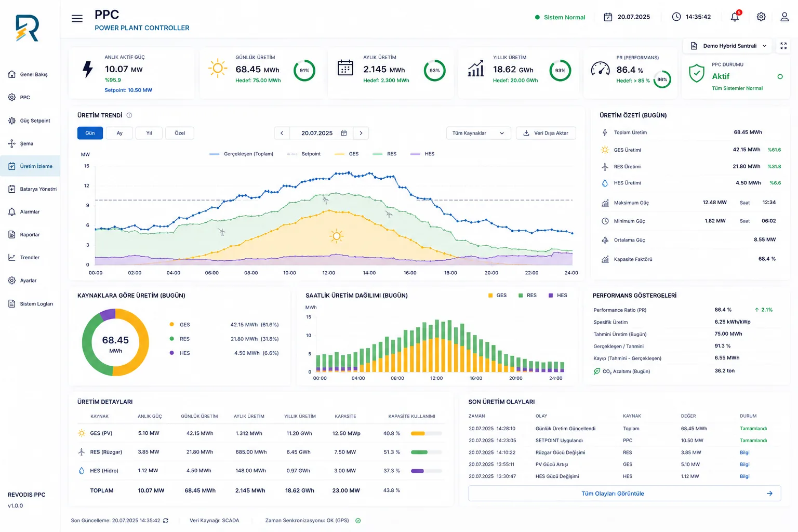Click refresh icon beside last update
This screenshot has width=798, height=532.
tap(166, 521)
